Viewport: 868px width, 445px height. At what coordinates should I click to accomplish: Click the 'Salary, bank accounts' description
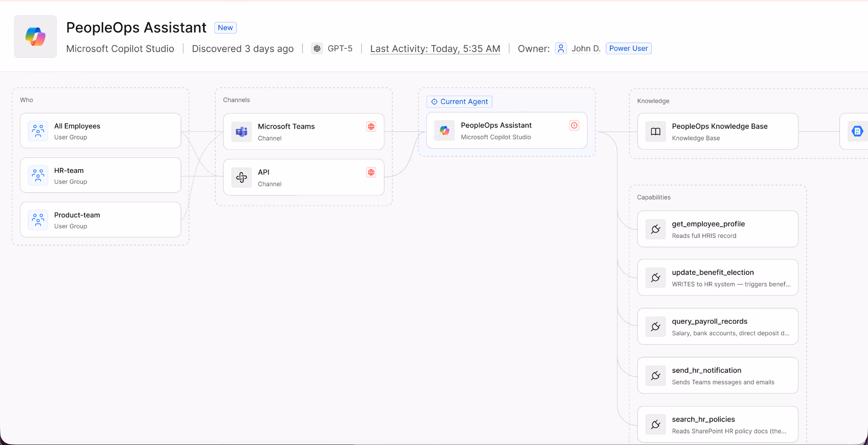(x=731, y=334)
